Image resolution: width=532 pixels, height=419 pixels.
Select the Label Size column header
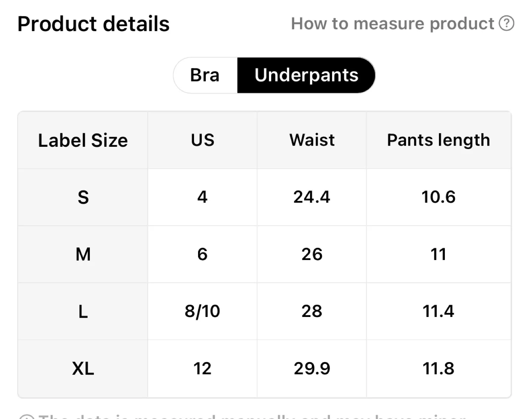(x=83, y=140)
